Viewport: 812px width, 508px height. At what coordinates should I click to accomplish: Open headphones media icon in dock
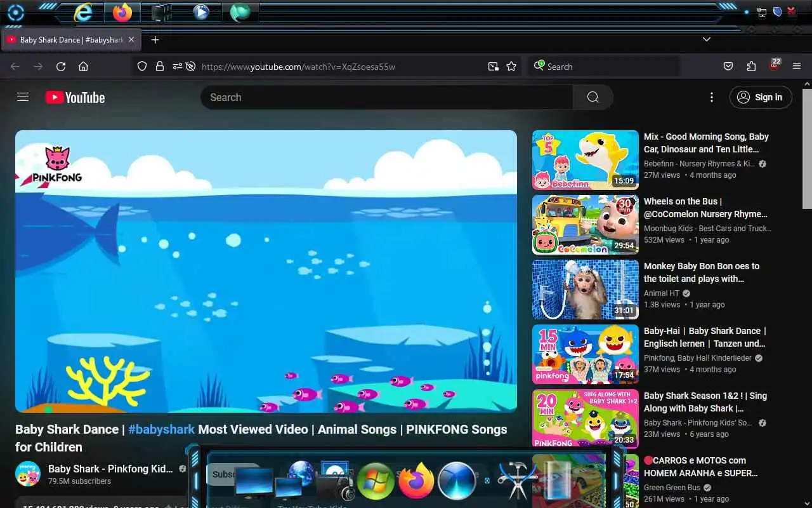click(335, 481)
